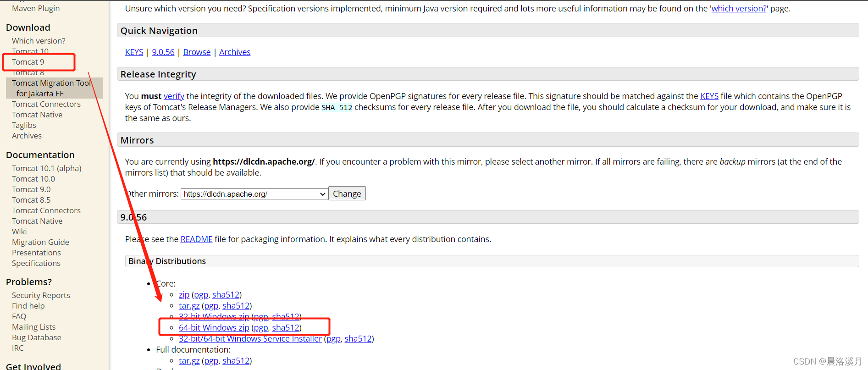This screenshot has height=370, width=868.
Task: Download the 64-bit Windows zip
Action: (214, 328)
